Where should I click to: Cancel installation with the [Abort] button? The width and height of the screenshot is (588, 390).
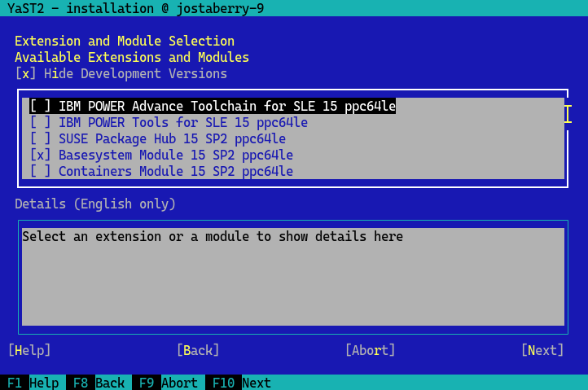tap(370, 350)
